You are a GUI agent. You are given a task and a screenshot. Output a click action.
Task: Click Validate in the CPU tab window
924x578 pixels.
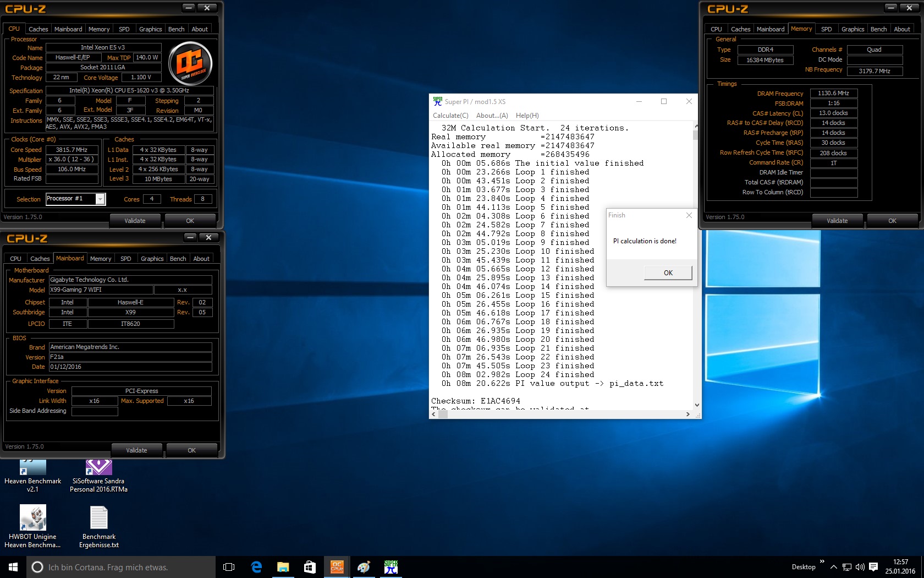tap(135, 221)
